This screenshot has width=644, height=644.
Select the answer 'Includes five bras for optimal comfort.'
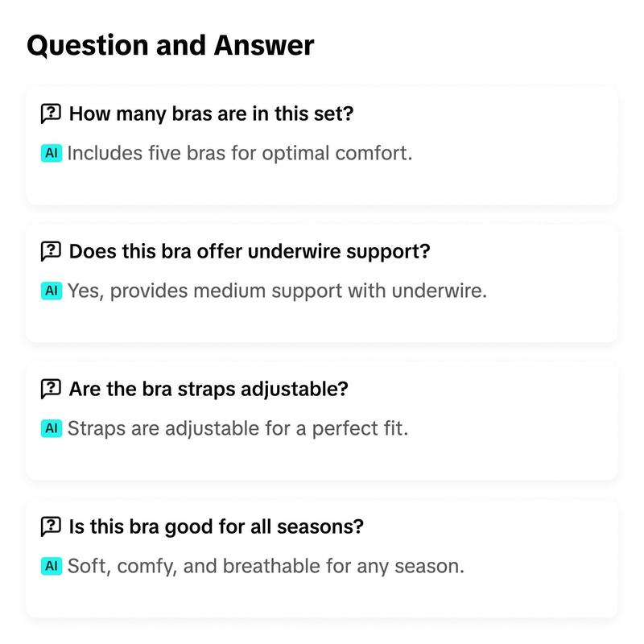click(239, 153)
